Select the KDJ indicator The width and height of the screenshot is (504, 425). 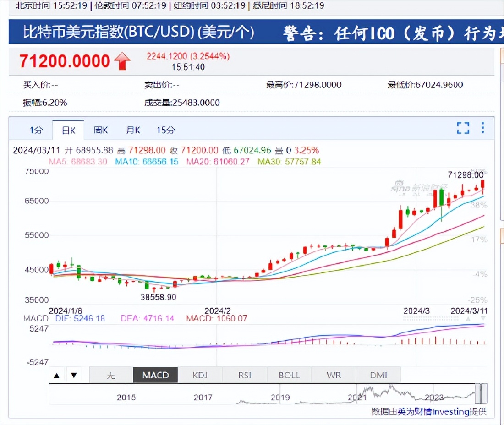(x=200, y=375)
